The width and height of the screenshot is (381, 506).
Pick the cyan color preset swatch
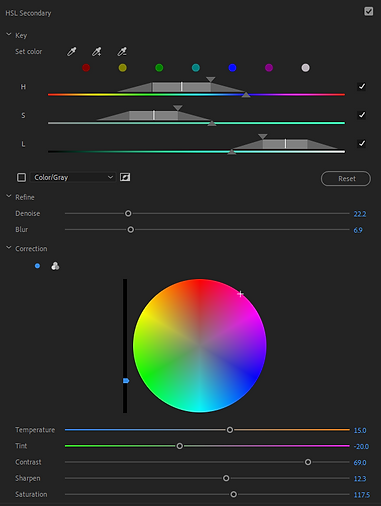point(196,68)
